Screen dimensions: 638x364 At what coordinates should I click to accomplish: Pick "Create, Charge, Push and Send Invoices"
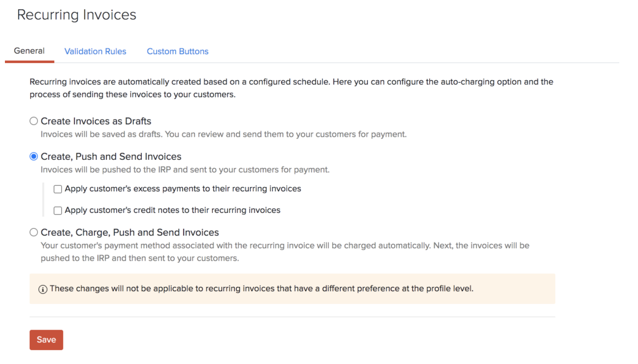[x=33, y=232]
